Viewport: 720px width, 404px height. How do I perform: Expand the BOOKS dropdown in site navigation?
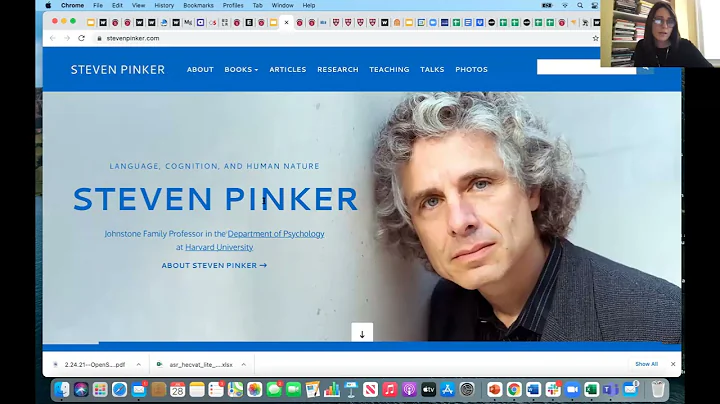[241, 70]
